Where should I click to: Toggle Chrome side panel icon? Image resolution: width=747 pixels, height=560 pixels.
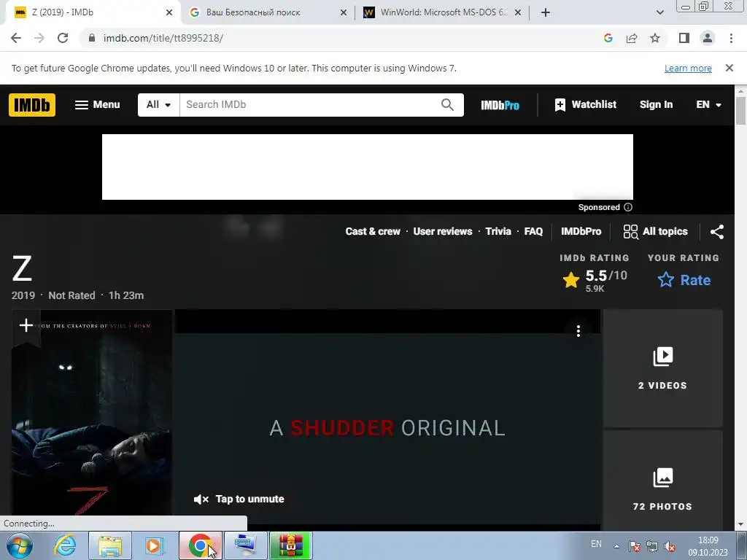(x=684, y=38)
